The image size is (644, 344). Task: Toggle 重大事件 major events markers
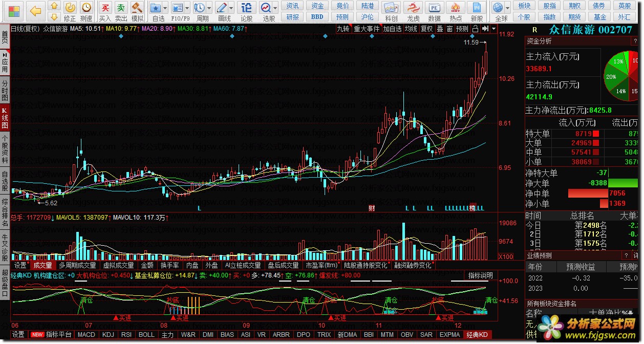[367, 29]
